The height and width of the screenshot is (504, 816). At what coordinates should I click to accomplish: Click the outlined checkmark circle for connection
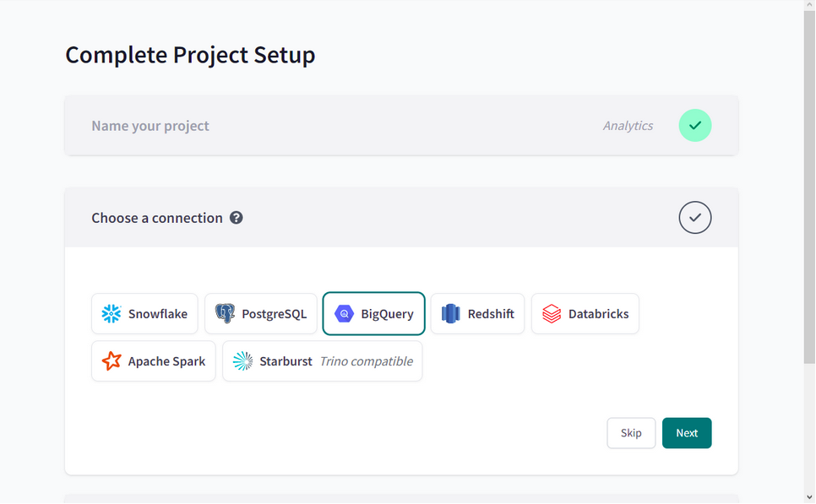point(694,218)
